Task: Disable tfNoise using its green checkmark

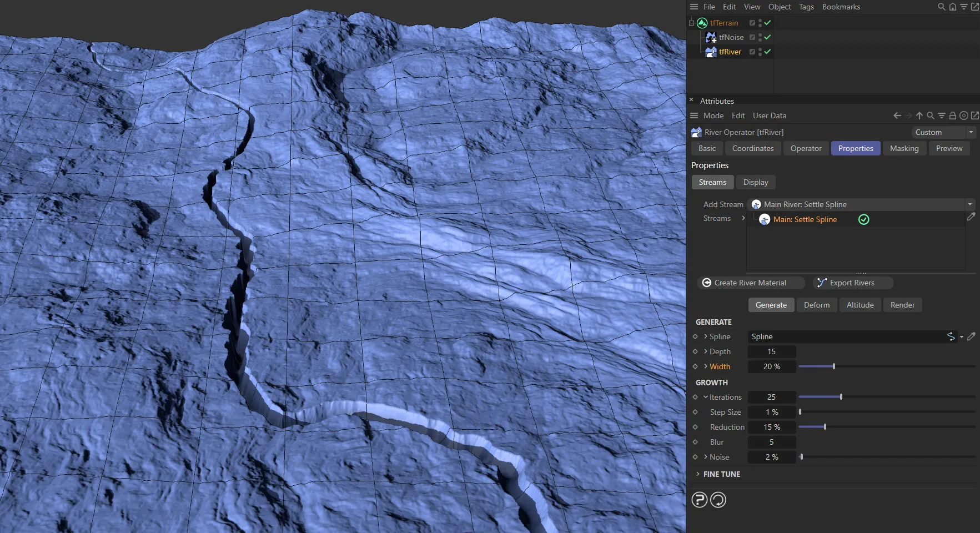Action: click(x=767, y=37)
